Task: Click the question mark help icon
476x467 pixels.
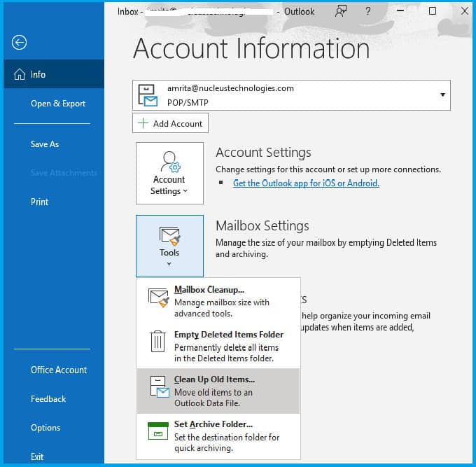Action: tap(368, 11)
